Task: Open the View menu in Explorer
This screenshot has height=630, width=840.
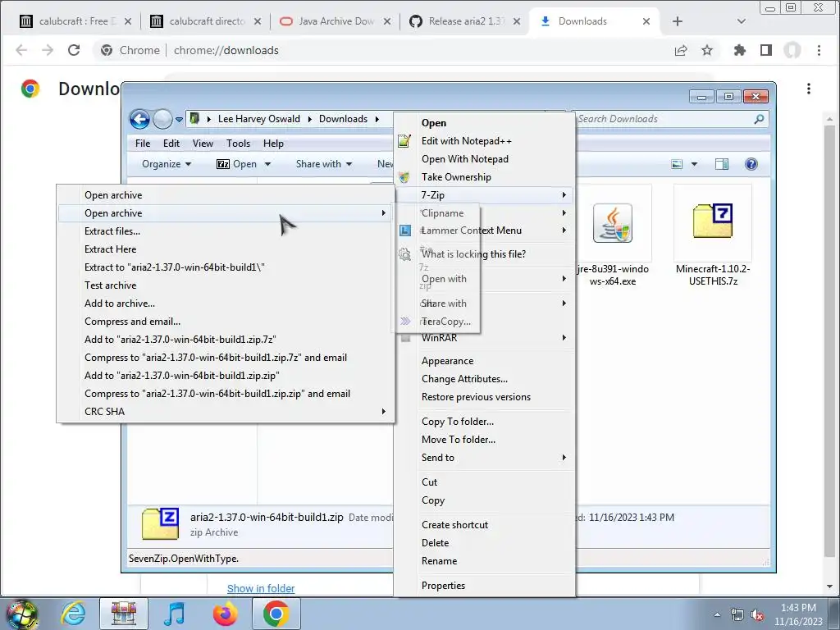Action: [x=203, y=144]
